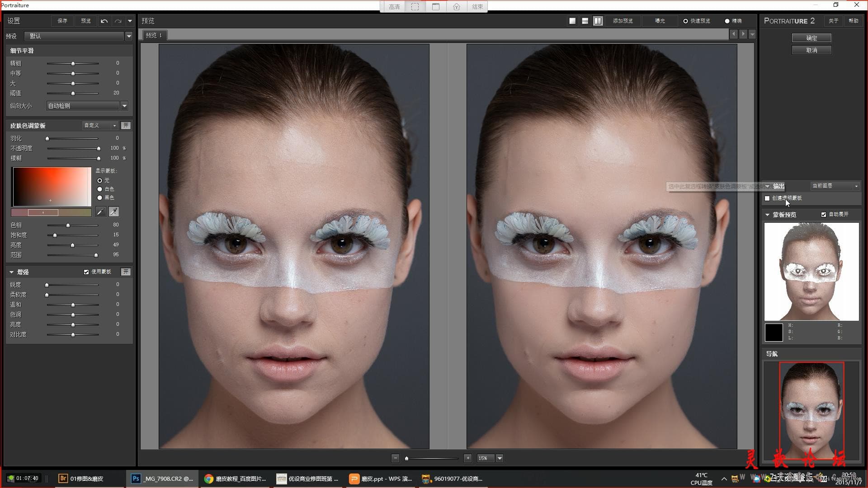Click the hue range strip under the color field
868x488 pixels.
[x=51, y=212]
